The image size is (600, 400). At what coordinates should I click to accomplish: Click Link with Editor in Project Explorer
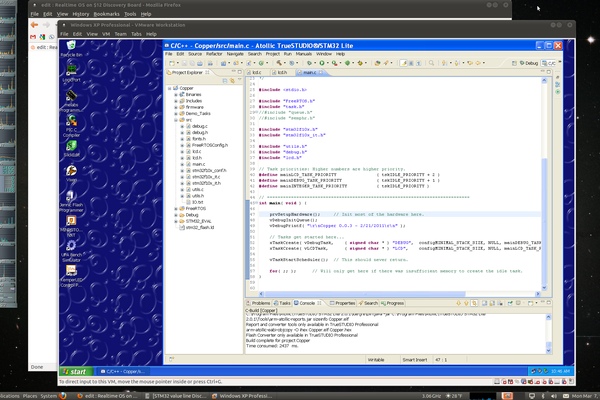232,81
